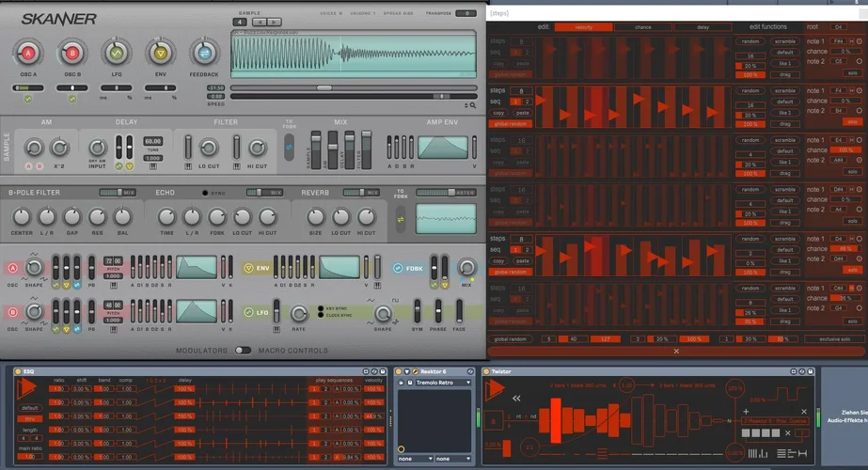The width and height of the screenshot is (868, 470).
Task: Click the yellow ENV source icon
Action: [159, 53]
